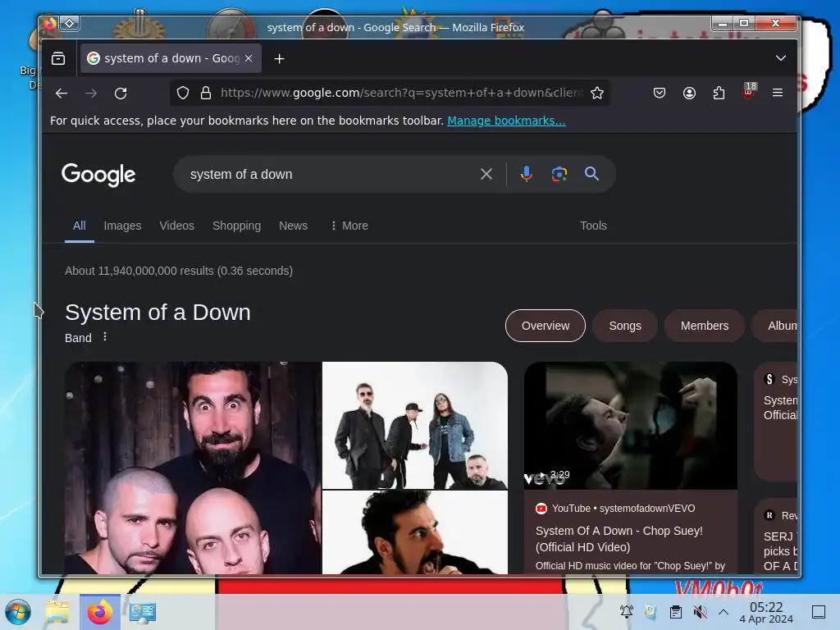
Task: Search by image with Google Lens icon
Action: point(559,174)
